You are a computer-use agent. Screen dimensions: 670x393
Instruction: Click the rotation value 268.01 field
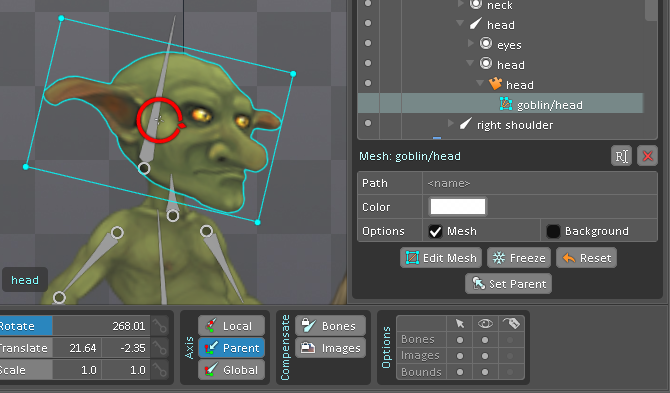coord(101,326)
